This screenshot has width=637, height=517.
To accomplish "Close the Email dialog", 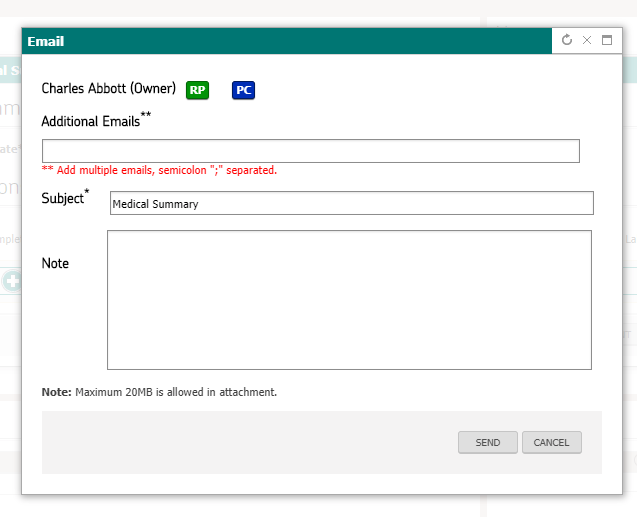I will click(x=587, y=40).
